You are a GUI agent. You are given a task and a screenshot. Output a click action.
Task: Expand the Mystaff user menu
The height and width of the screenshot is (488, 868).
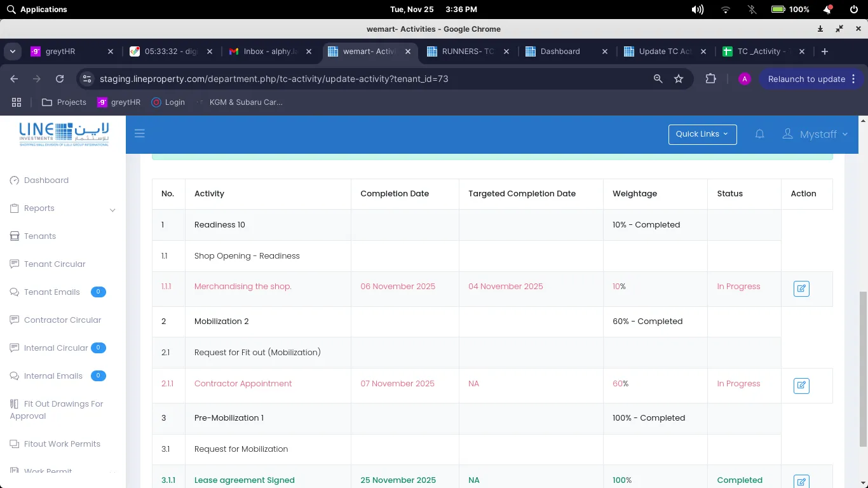coord(815,134)
